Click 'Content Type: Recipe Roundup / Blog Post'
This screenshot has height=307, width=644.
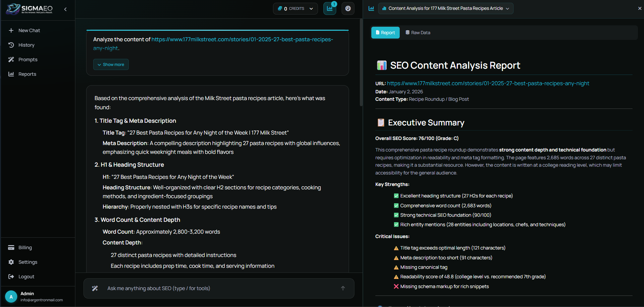pyautogui.click(x=422, y=99)
